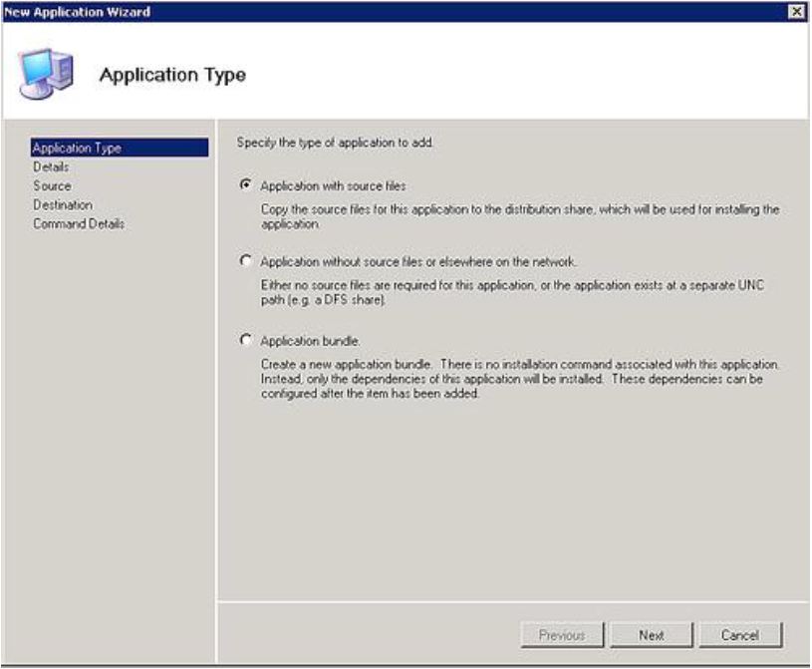Click the 'Create a new application bundle' description
Viewport: 812px width, 669px height.
[519, 379]
